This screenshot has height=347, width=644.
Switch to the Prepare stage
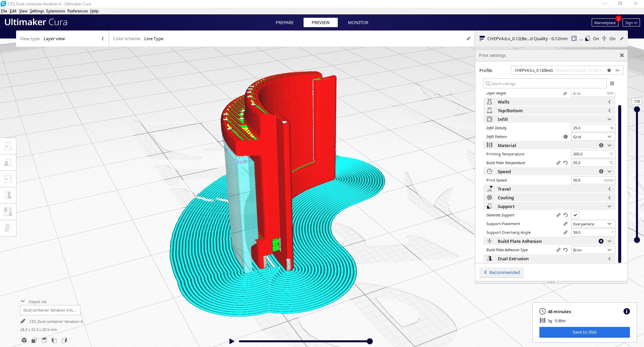[284, 22]
